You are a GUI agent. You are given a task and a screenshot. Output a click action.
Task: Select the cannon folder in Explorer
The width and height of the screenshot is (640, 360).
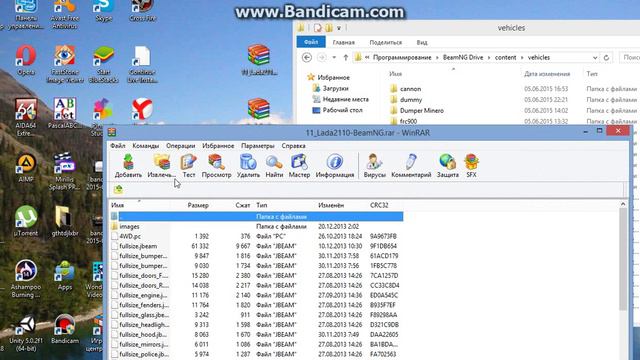(x=410, y=89)
